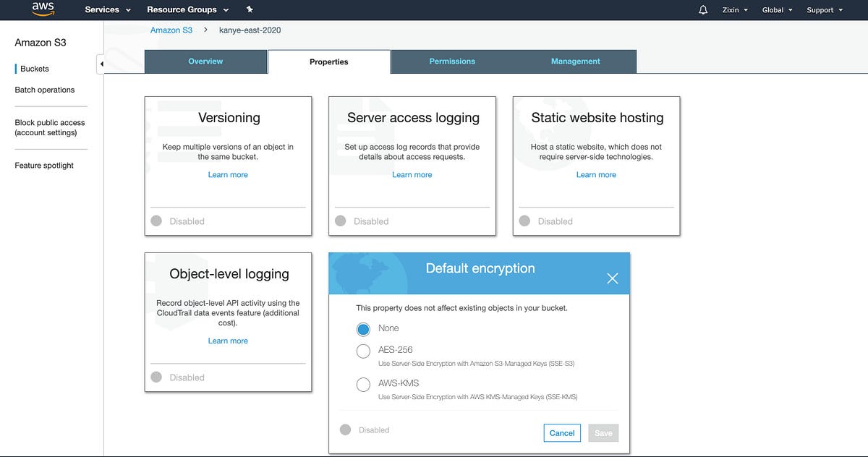Switch to the Permissions tab
The image size is (868, 457).
pyautogui.click(x=452, y=61)
